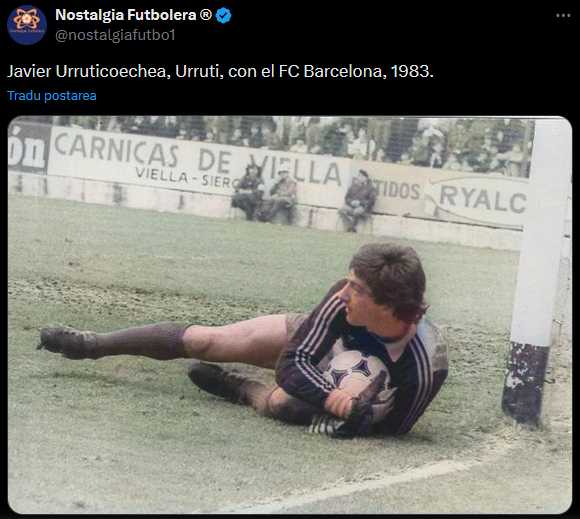Screen dimensions: 580x519
Task: Click the blue verified badge
Action: coord(223,16)
